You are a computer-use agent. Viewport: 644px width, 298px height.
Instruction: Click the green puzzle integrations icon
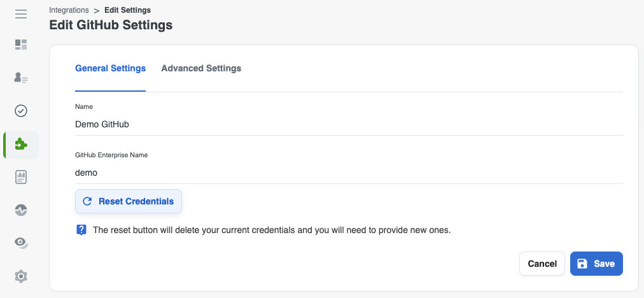(x=21, y=145)
